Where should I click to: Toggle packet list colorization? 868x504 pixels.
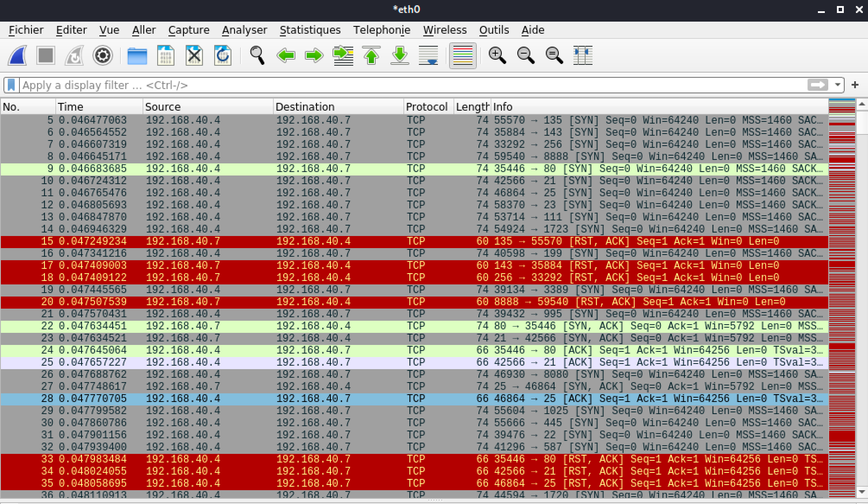tap(463, 56)
